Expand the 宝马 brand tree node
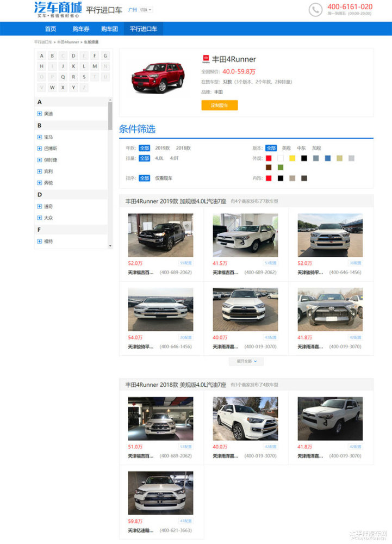The width and height of the screenshot is (392, 544). point(40,137)
